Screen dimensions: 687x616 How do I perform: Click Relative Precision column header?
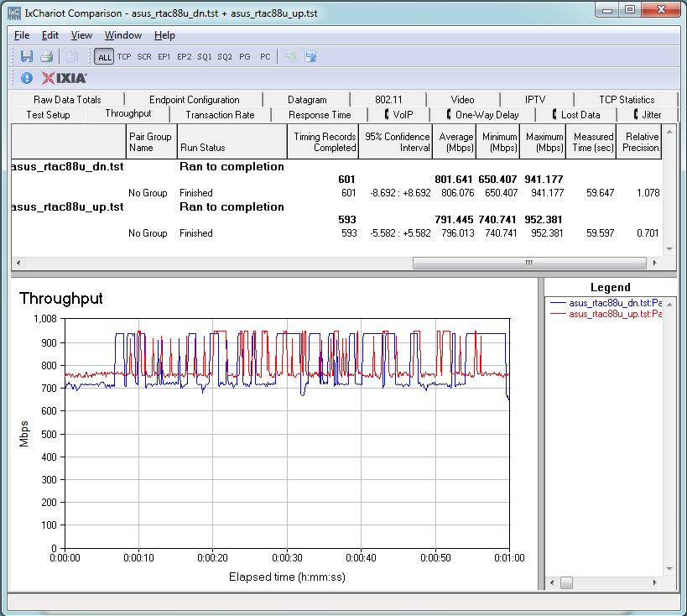pyautogui.click(x=639, y=142)
